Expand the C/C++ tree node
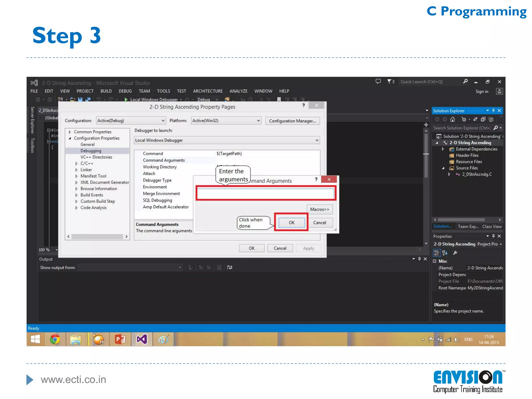Viewport: 532px width, 399px height. tap(76, 164)
